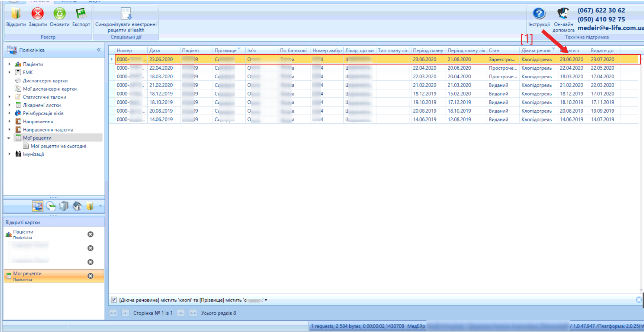Screen dimensions: 644x332
Task: Open the navigation strip overflow arrow
Action: click(100, 206)
